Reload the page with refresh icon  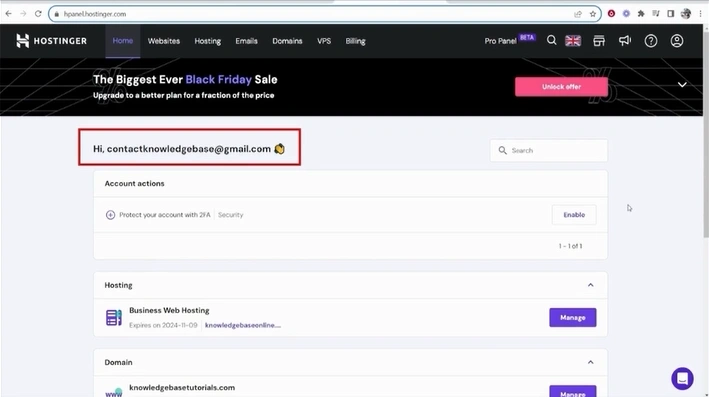pos(38,14)
